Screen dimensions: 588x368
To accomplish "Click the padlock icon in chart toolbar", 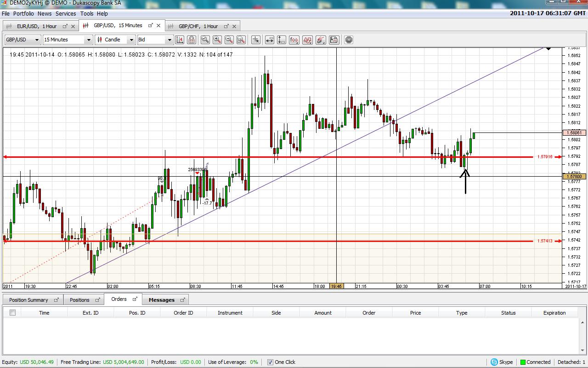I will tap(192, 40).
